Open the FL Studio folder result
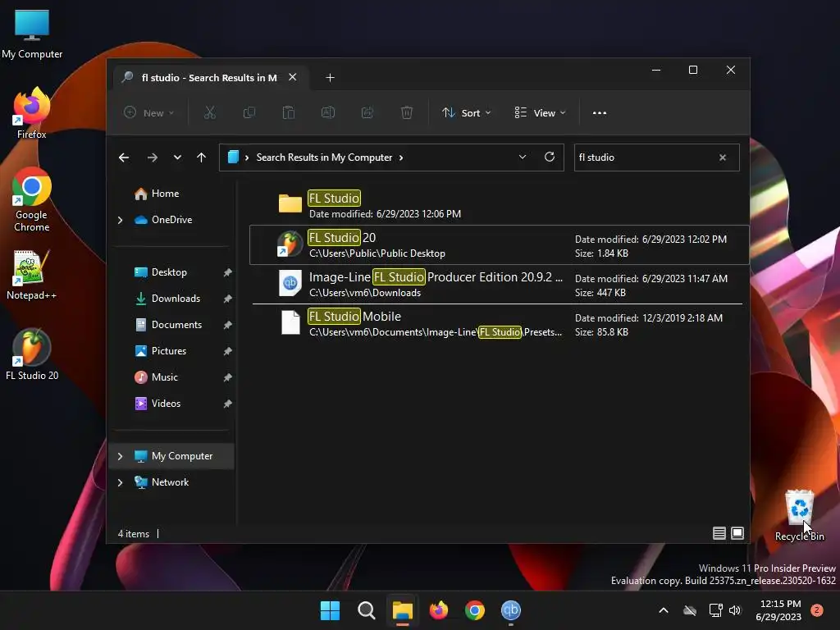Image resolution: width=840 pixels, height=630 pixels. click(500, 205)
